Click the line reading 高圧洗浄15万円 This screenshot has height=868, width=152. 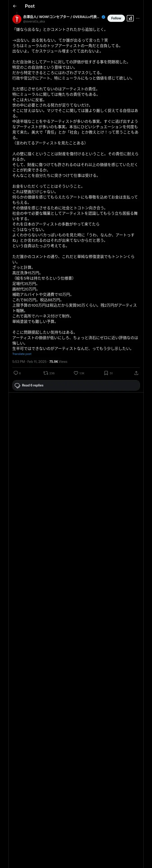click(x=27, y=273)
